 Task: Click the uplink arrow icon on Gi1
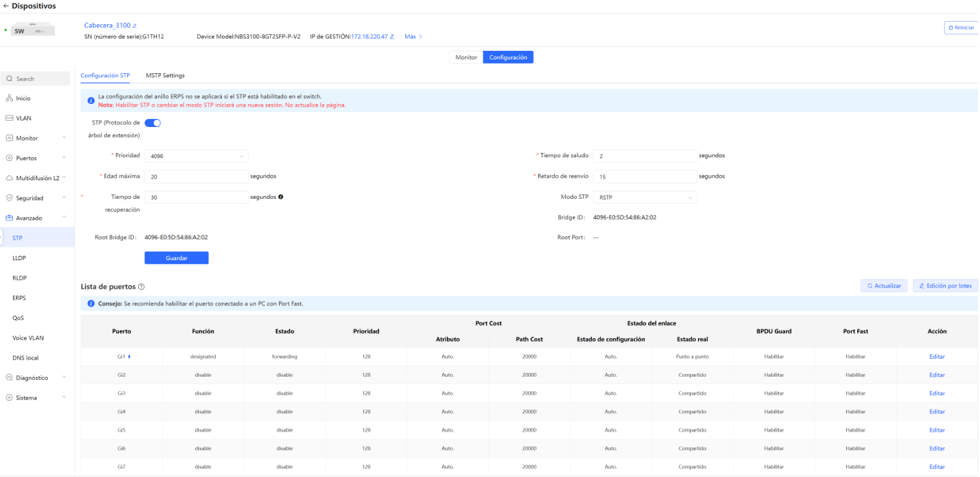click(x=129, y=357)
